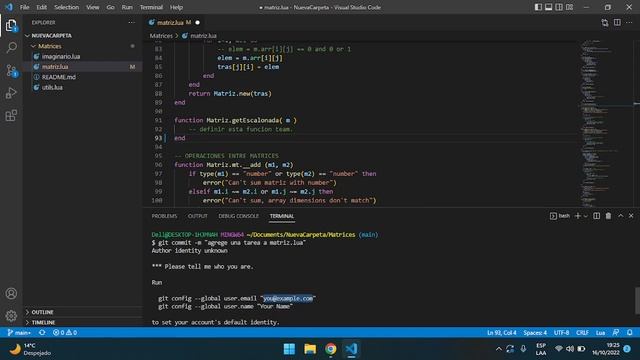Click Ln 93, Col 4 status entry
Screen dimensions: 640x360
pyautogui.click(x=502, y=333)
